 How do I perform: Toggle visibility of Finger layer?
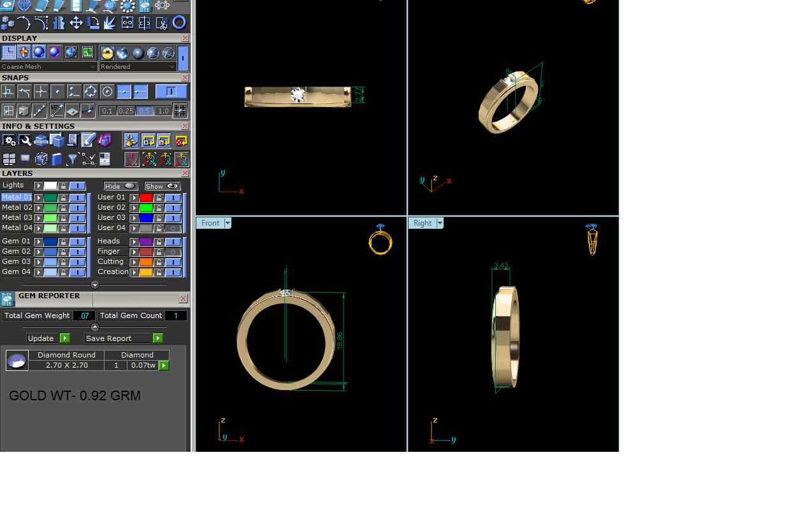pyautogui.click(x=173, y=252)
